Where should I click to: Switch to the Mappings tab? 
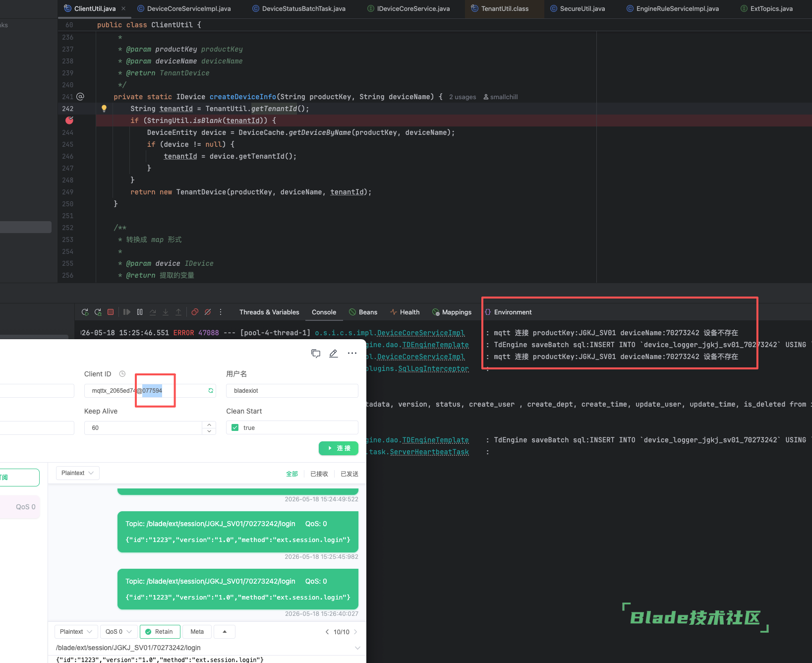[x=452, y=312]
